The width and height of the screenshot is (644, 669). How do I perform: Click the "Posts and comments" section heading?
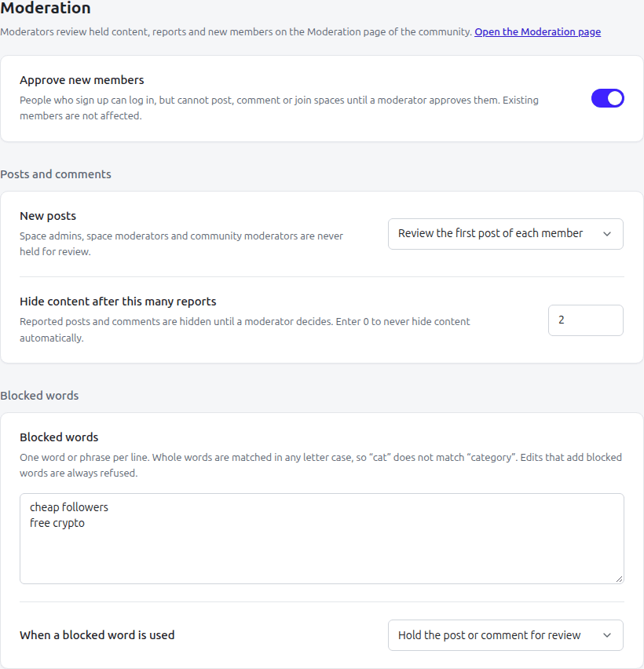pyautogui.click(x=56, y=174)
